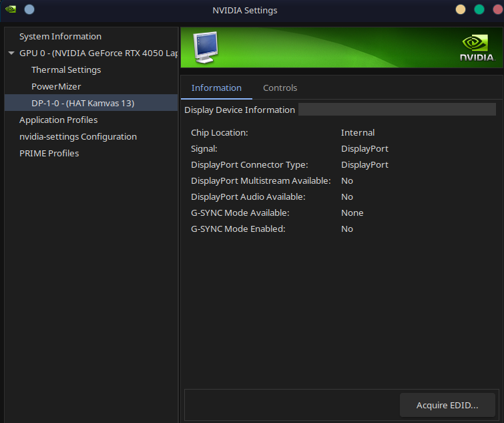
Task: Open the PowerMizer page
Action: point(56,87)
